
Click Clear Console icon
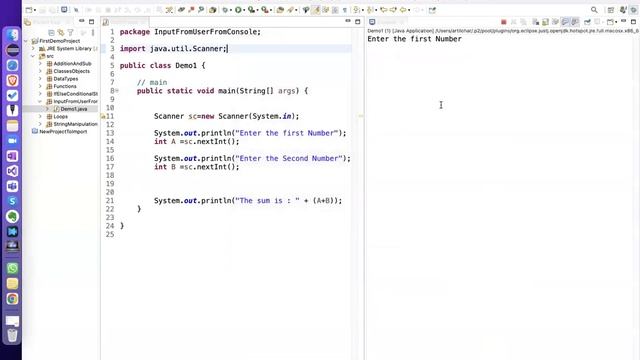[536, 22]
